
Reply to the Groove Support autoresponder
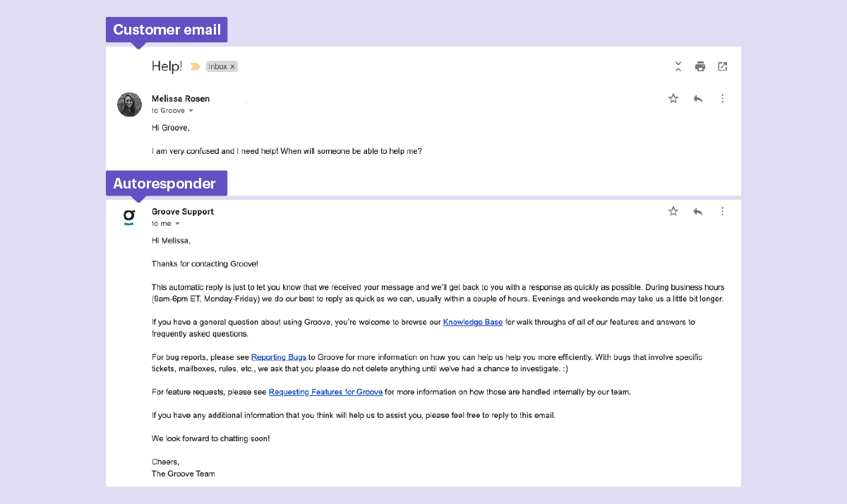[698, 210]
